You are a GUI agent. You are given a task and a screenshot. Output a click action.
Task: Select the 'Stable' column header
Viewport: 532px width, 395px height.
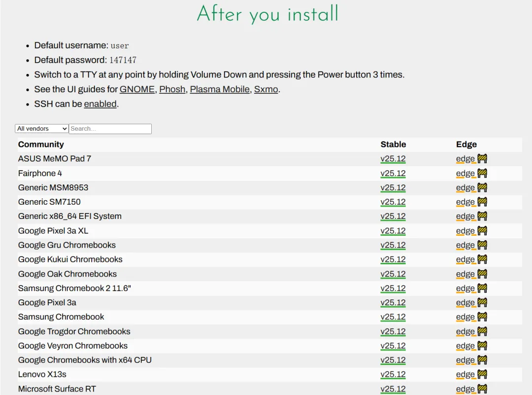pos(393,144)
